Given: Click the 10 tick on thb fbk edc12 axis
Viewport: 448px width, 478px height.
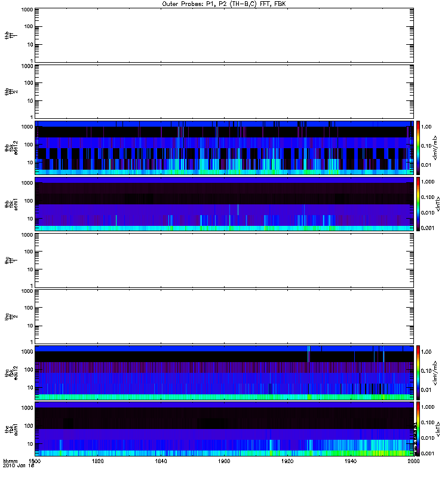Looking at the screenshot, I should [x=30, y=163].
